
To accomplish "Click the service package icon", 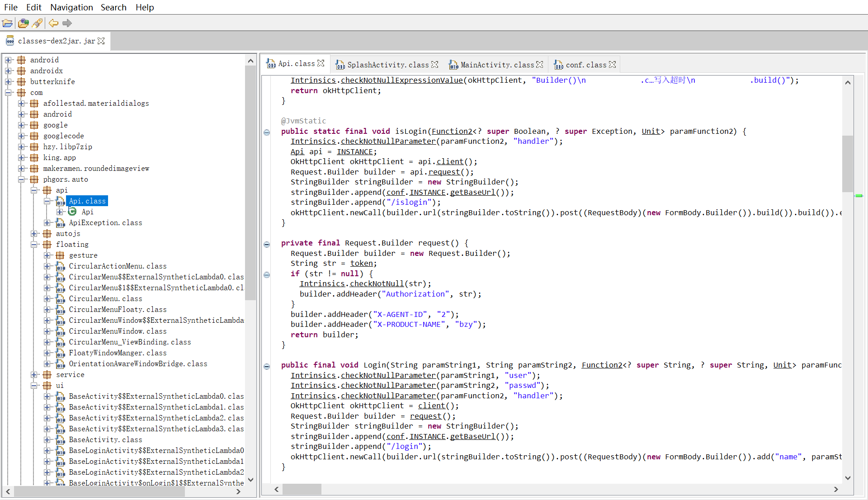I will coord(47,374).
